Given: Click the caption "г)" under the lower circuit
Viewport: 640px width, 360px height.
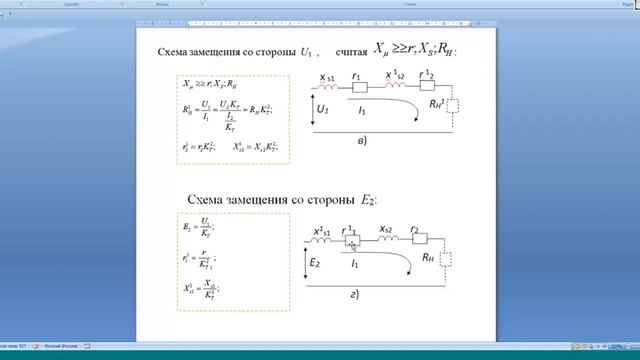Looking at the screenshot, I should [x=355, y=294].
